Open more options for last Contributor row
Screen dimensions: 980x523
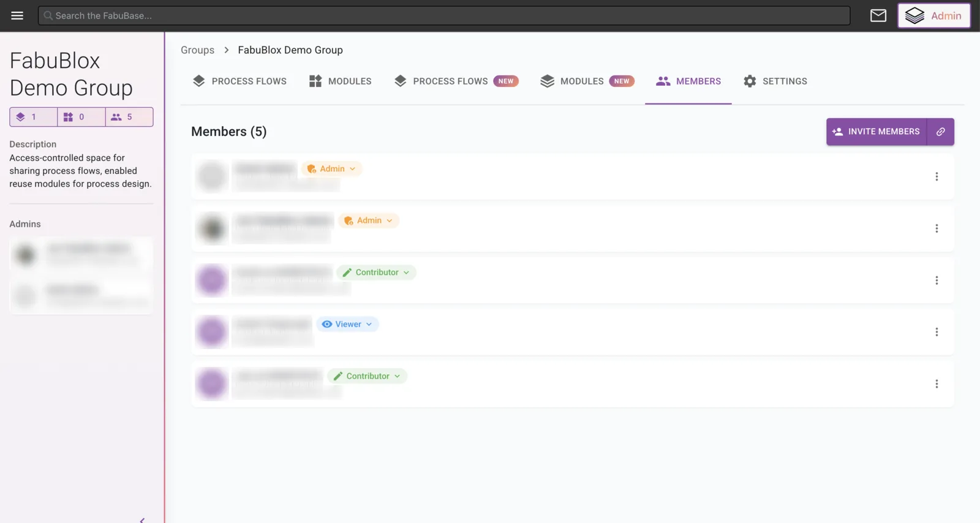[x=937, y=384]
